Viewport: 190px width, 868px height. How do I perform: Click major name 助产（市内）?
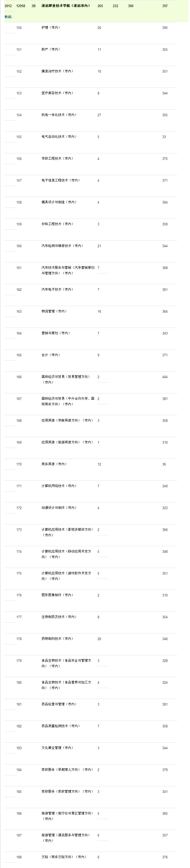click(x=51, y=49)
